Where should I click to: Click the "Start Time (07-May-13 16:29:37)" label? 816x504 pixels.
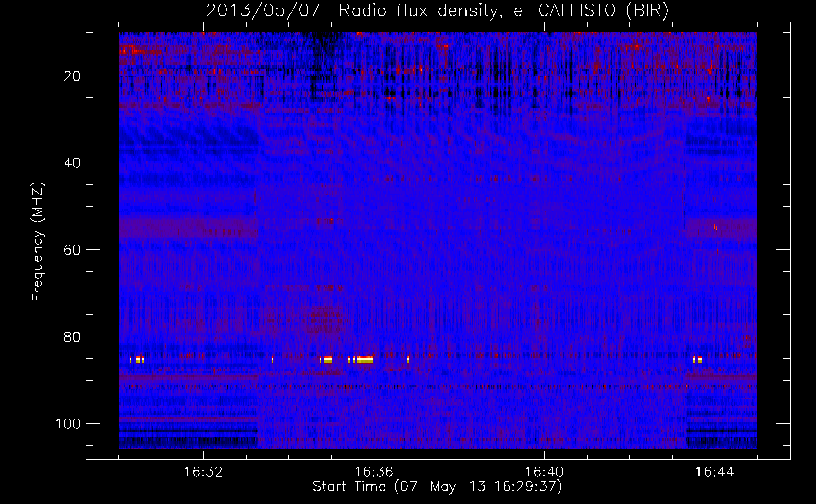point(437,487)
